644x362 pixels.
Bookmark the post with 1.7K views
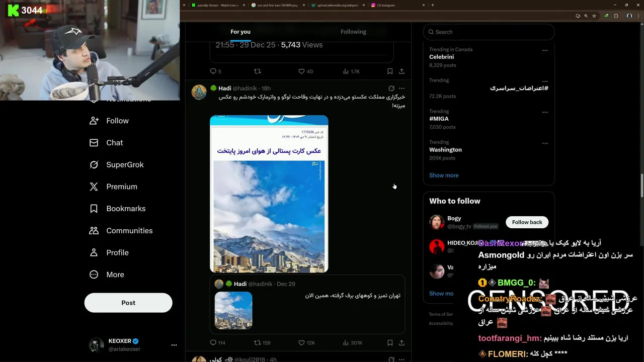(390, 71)
